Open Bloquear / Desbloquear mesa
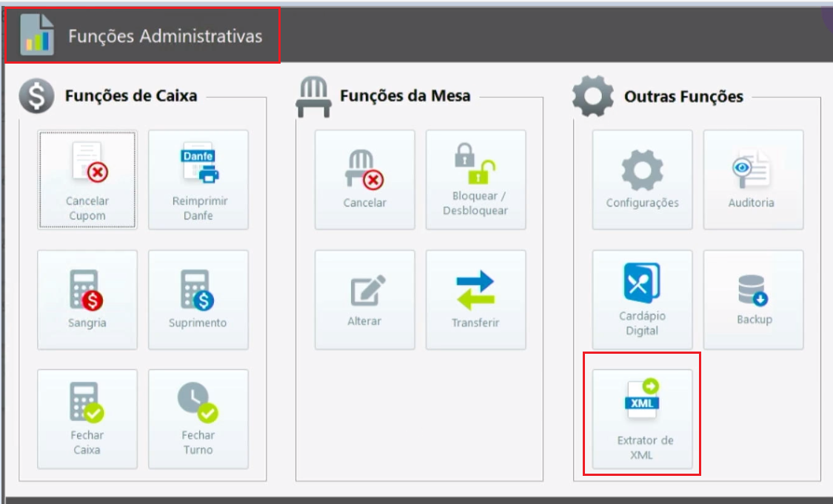Viewport: 833px width, 504px height. click(475, 180)
